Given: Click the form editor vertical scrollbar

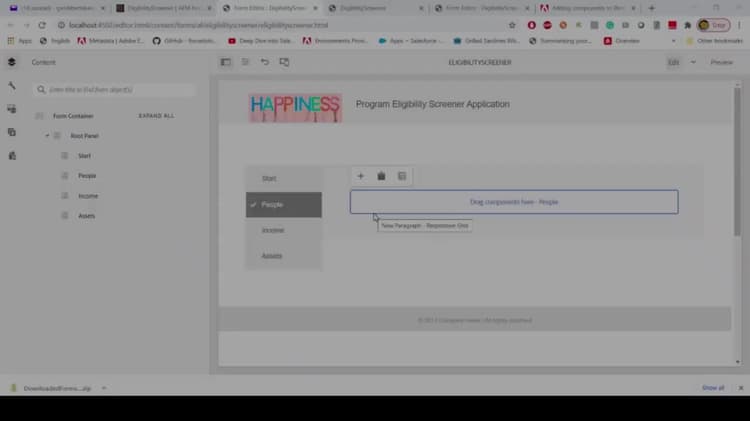Looking at the screenshot, I should pyautogui.click(x=738, y=163).
